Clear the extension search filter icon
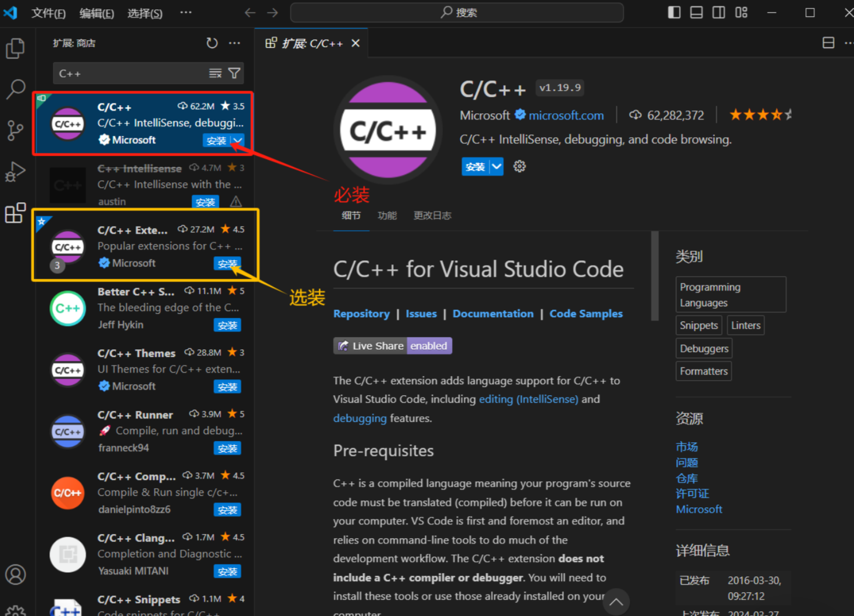This screenshot has height=616, width=854. (x=216, y=73)
